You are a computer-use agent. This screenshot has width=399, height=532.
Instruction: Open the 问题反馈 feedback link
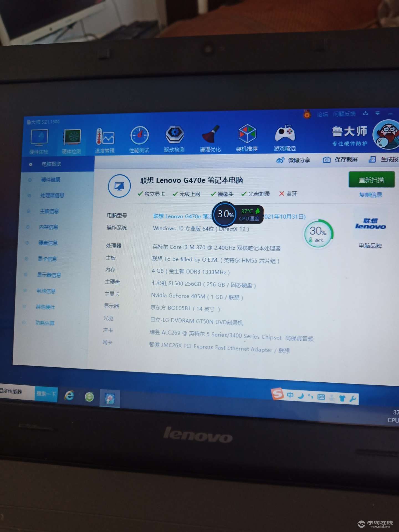click(x=344, y=114)
